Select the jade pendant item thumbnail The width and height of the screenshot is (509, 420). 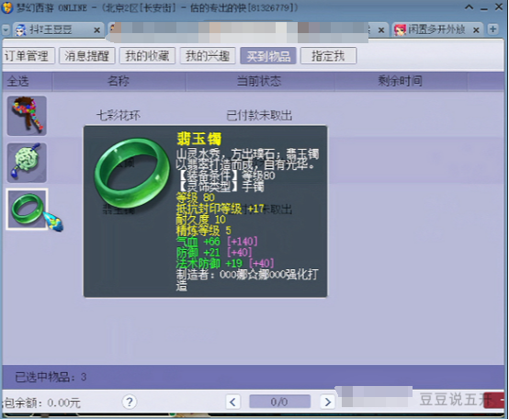pyautogui.click(x=27, y=163)
